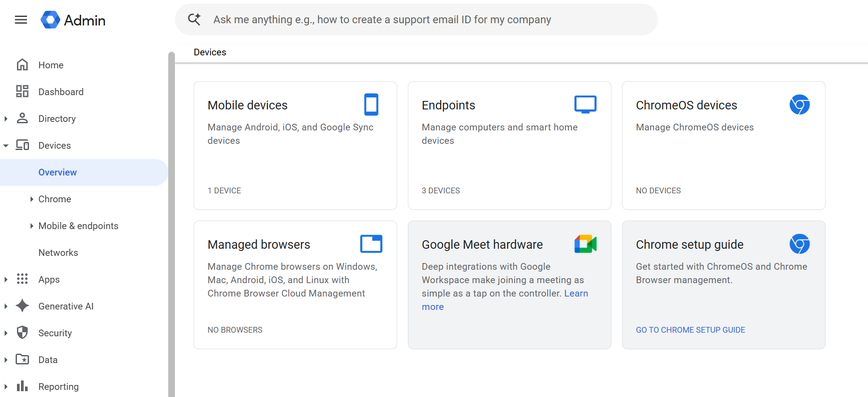Click the Endpoints monitor icon
The width and height of the screenshot is (868, 397).
coord(586,104)
